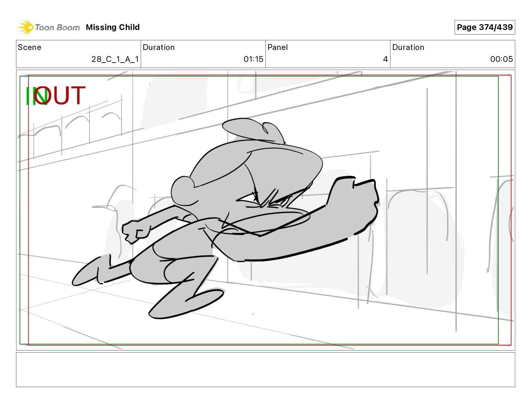
Task: Select the running character storyboard drawing
Action: coord(226,219)
